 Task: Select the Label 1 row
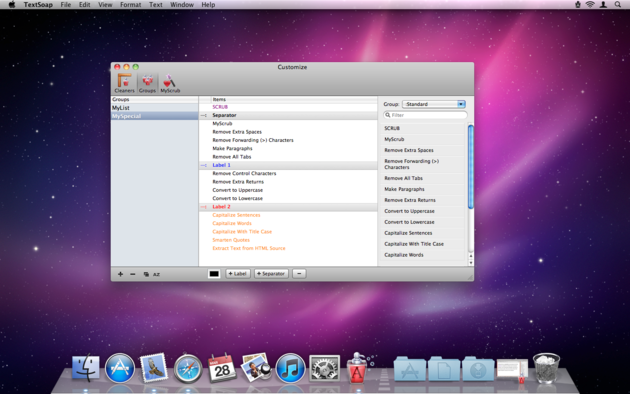(x=288, y=165)
